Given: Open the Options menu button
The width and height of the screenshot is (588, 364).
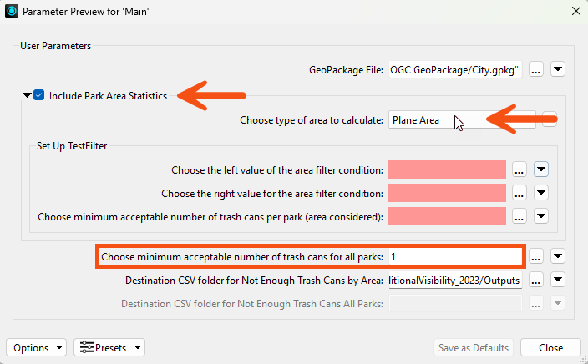Looking at the screenshot, I should [37, 348].
